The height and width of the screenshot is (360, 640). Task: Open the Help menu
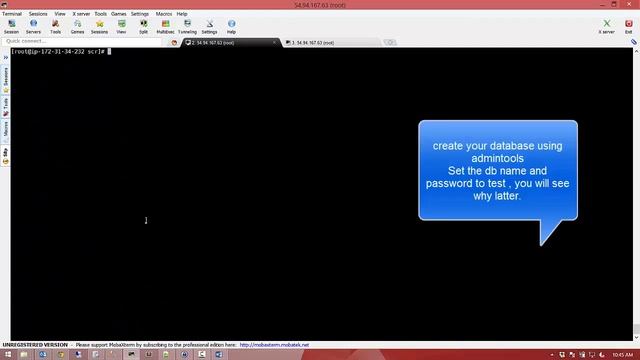tap(182, 14)
